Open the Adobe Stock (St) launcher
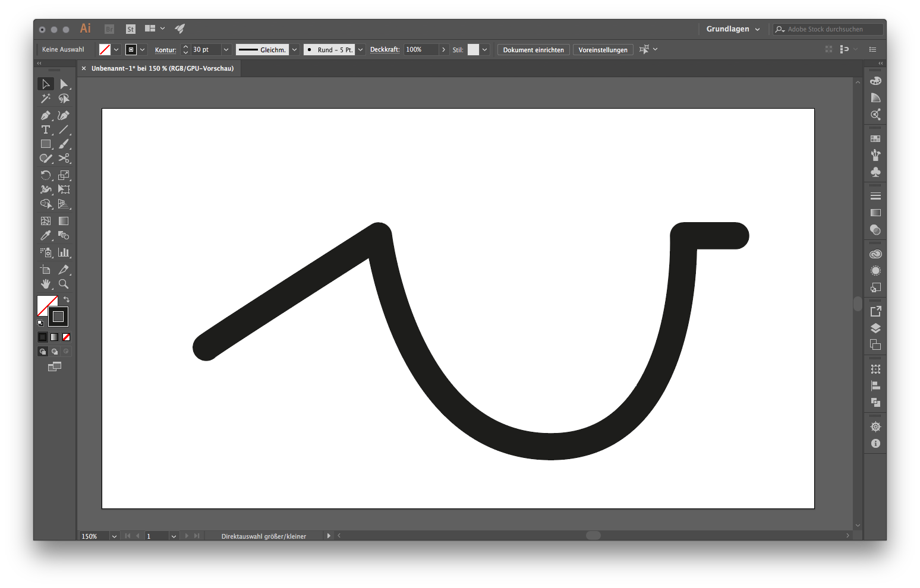The width and height of the screenshot is (920, 588). click(x=131, y=29)
